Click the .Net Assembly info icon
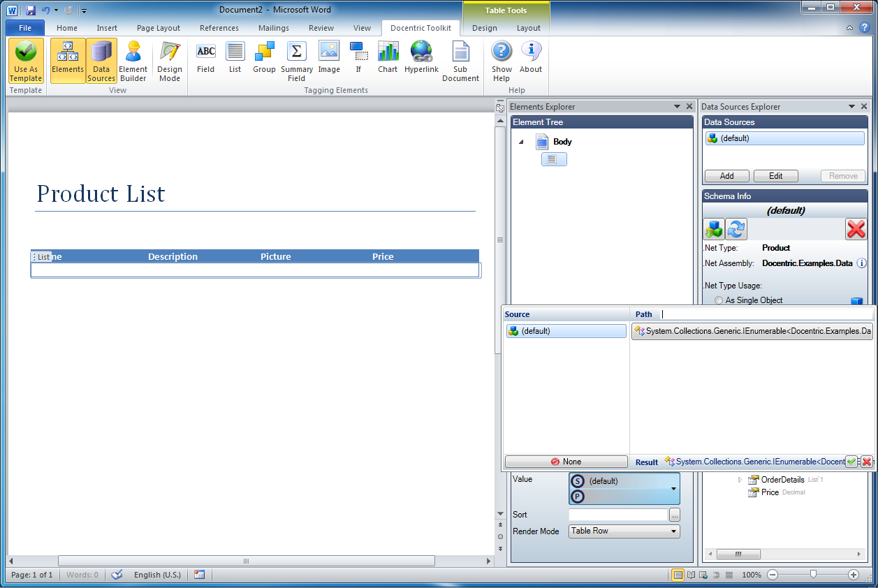This screenshot has height=588, width=878. (x=861, y=263)
